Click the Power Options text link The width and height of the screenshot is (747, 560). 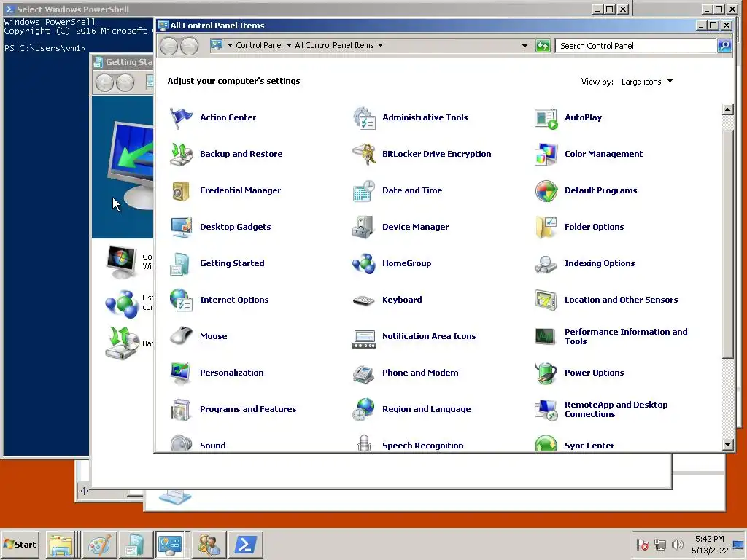tap(594, 373)
